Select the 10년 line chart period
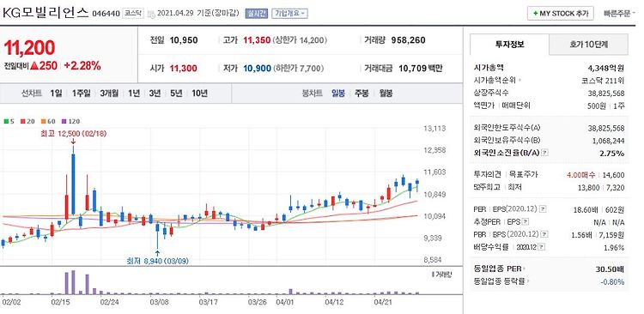 pyautogui.click(x=199, y=94)
